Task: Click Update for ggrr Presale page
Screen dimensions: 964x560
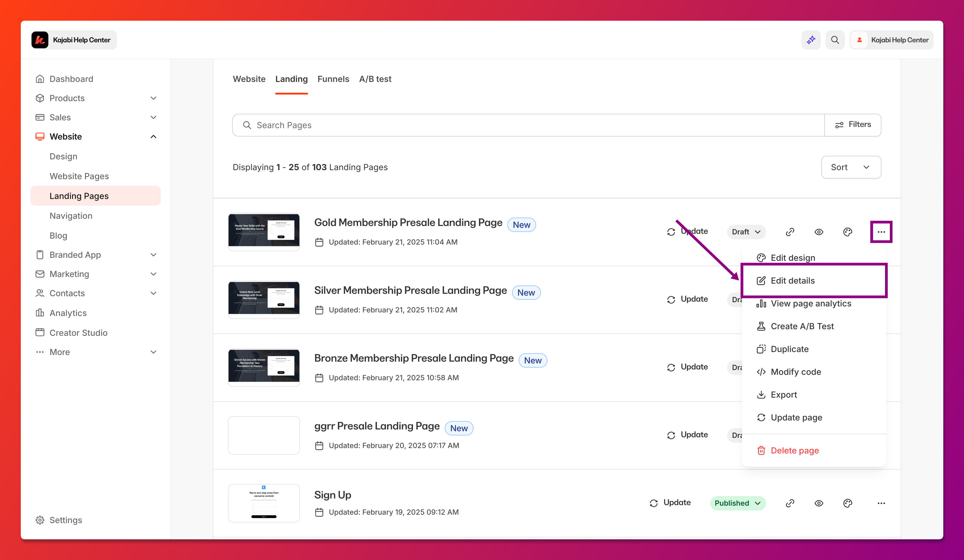Action: (x=687, y=435)
